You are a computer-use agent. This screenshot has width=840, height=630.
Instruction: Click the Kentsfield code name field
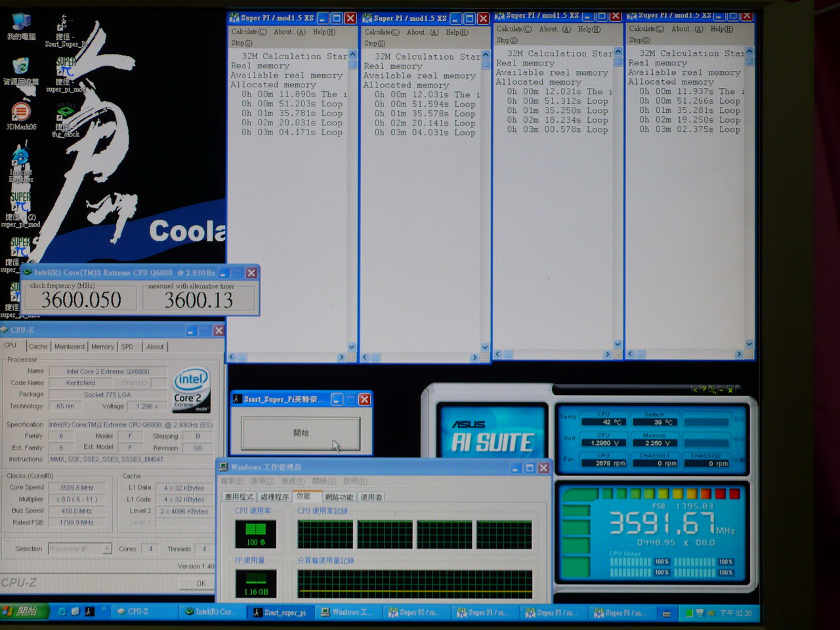[x=81, y=383]
